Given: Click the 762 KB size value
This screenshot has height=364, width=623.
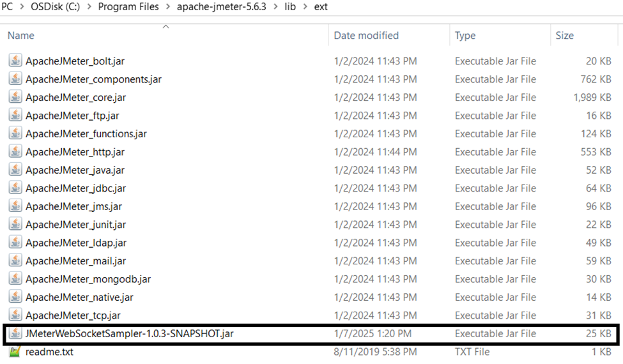Looking at the screenshot, I should pos(596,79).
